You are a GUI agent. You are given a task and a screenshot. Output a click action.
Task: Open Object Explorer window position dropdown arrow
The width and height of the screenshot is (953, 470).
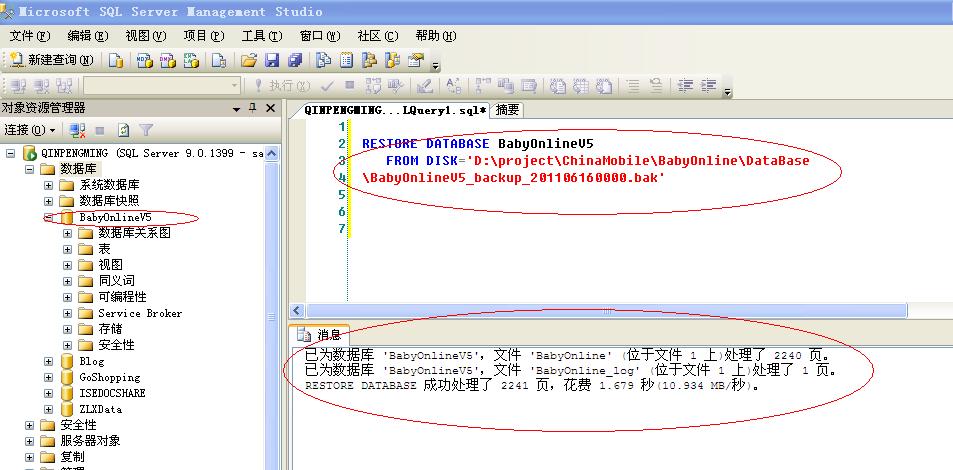click(236, 109)
